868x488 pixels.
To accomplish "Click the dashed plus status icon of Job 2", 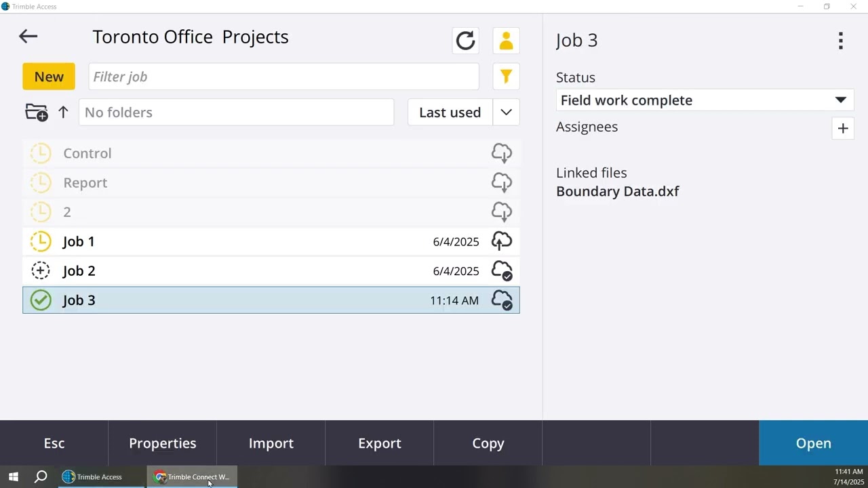I will (x=41, y=270).
